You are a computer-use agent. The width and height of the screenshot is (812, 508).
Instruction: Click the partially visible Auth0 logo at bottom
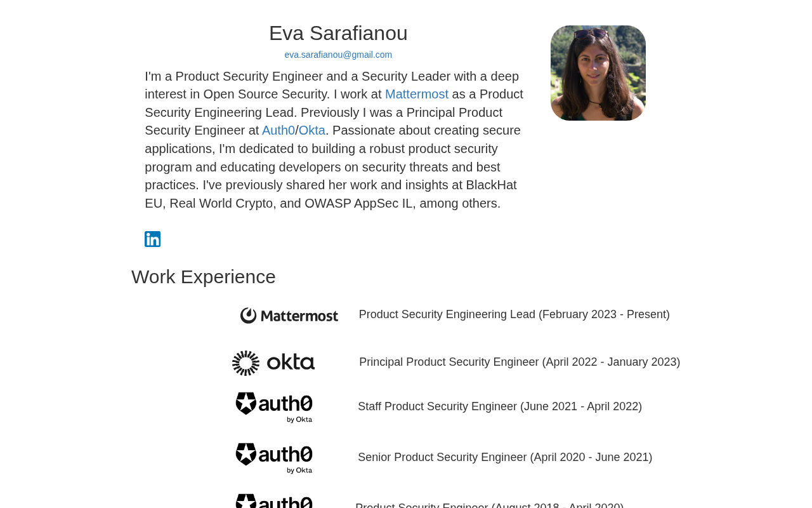[274, 501]
